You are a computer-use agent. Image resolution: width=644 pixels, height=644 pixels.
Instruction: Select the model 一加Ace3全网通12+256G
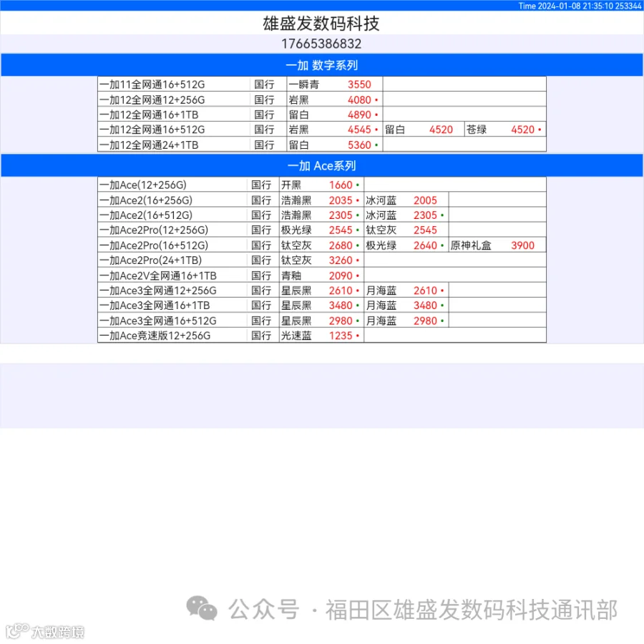click(x=157, y=291)
